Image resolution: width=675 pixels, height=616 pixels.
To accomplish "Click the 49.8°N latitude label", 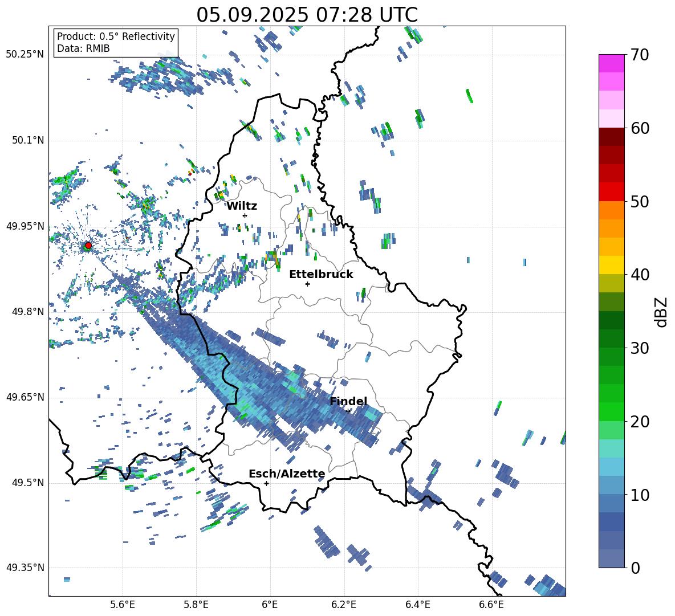I will point(28,312).
